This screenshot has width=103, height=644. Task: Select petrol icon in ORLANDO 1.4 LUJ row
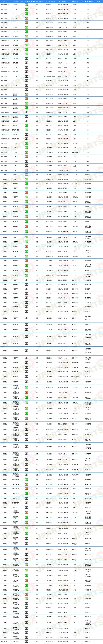(x=26, y=126)
